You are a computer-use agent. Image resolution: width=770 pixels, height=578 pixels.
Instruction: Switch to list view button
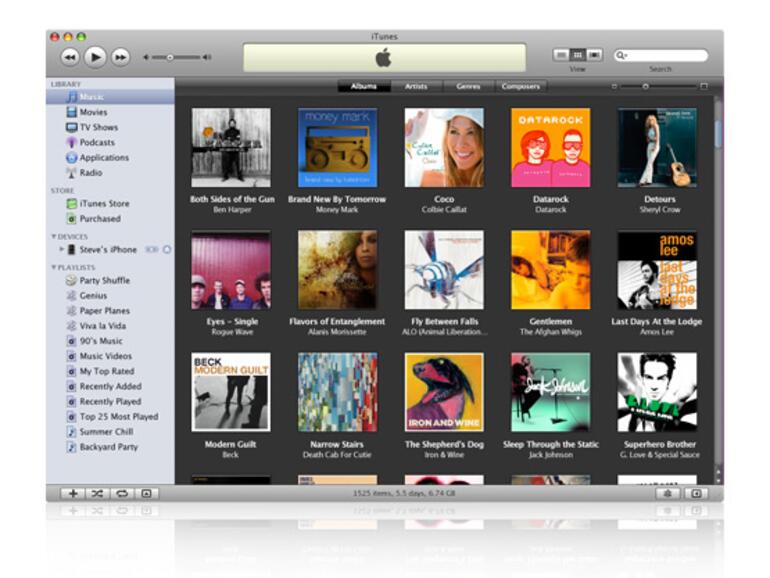[561, 55]
